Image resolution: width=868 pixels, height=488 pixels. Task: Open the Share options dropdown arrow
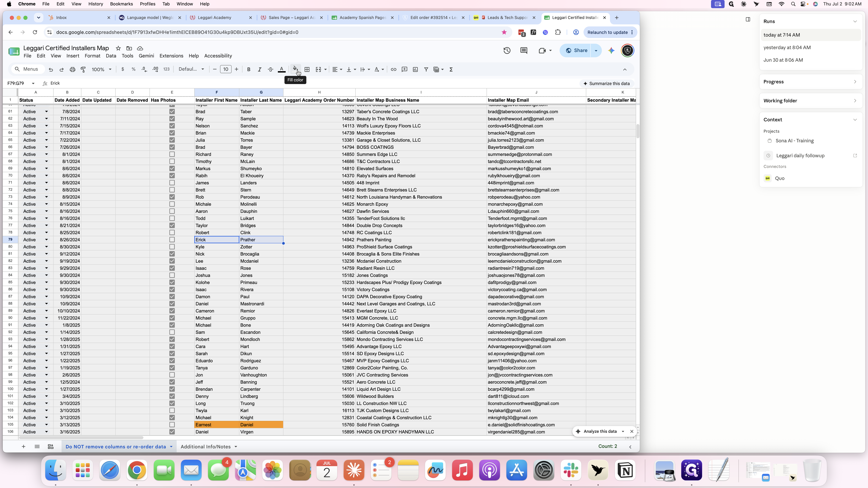[x=596, y=50]
